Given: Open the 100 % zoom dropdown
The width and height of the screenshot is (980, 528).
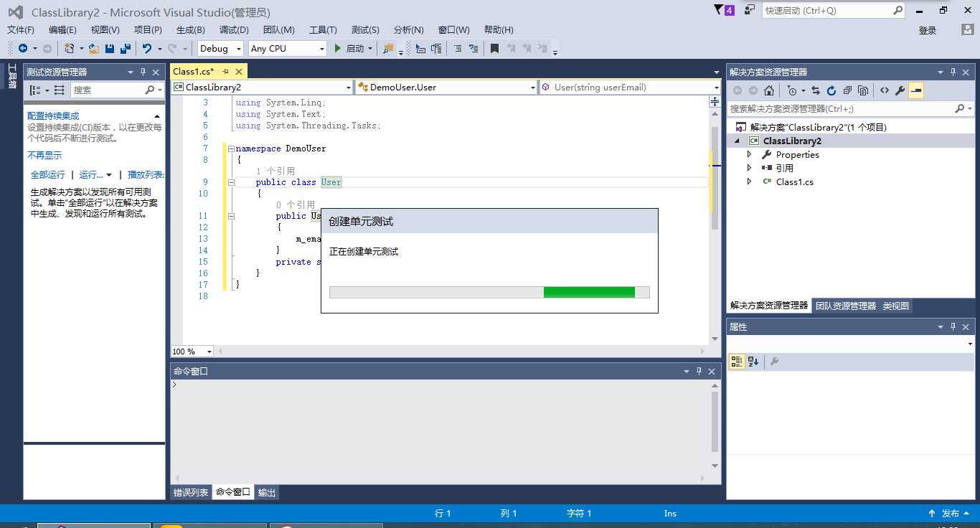Looking at the screenshot, I should 209,352.
